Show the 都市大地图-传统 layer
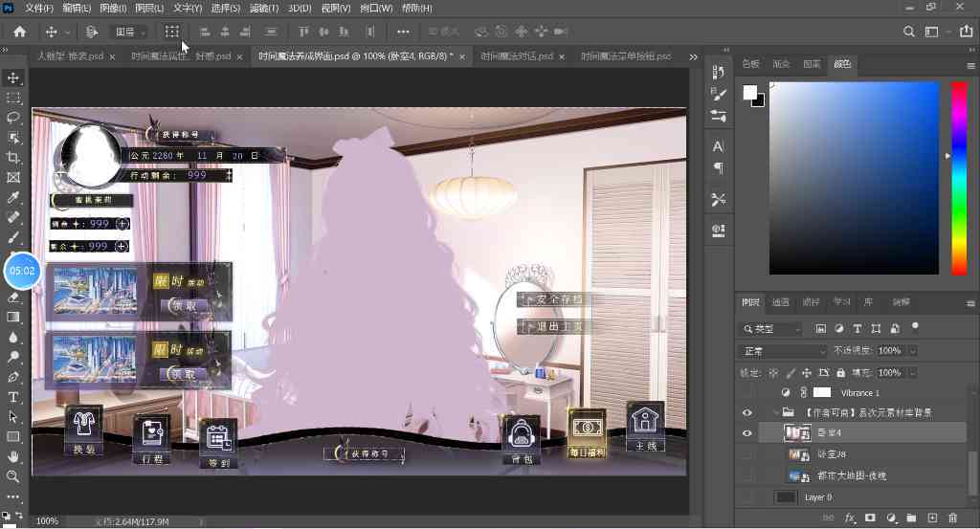This screenshot has height=529, width=980. click(x=746, y=476)
